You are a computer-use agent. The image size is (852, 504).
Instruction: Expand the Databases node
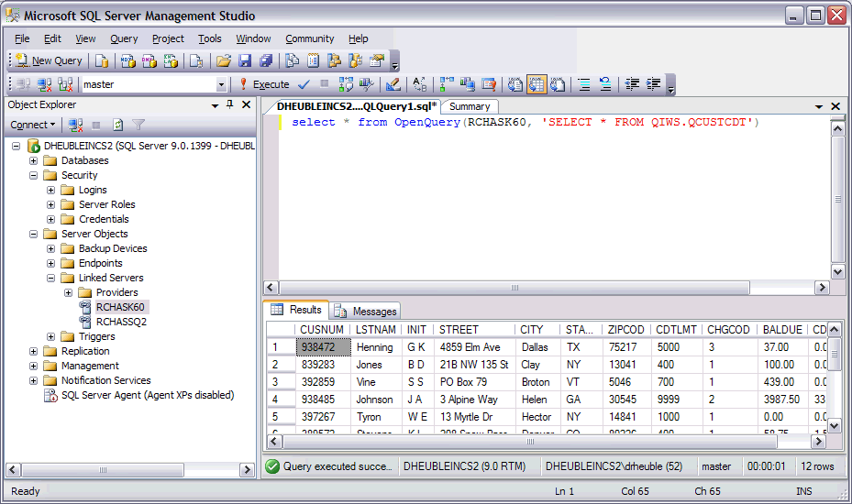coord(34,160)
